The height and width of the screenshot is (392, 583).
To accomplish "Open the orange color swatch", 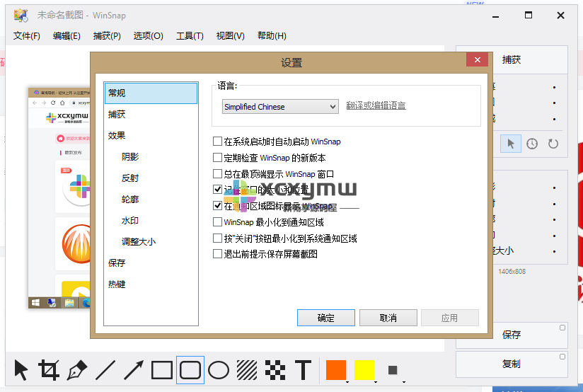I will tap(336, 369).
